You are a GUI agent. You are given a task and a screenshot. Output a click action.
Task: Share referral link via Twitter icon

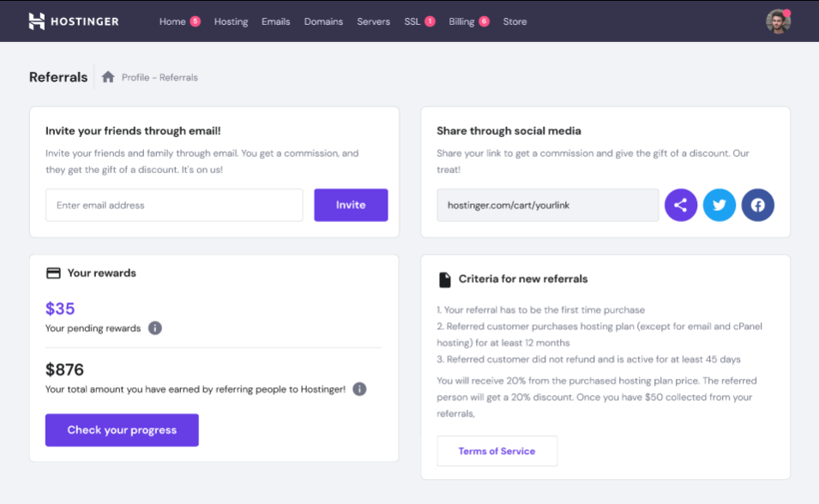720,206
